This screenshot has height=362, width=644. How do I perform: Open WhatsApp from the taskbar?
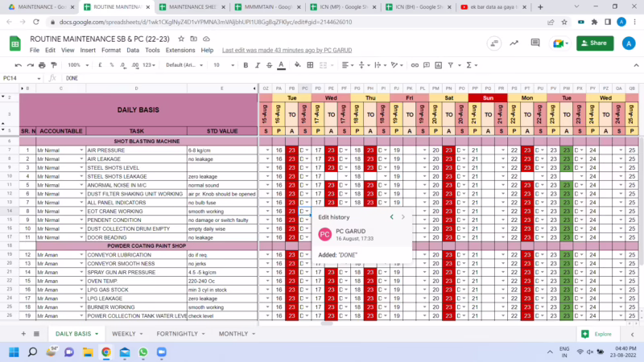coord(143,352)
